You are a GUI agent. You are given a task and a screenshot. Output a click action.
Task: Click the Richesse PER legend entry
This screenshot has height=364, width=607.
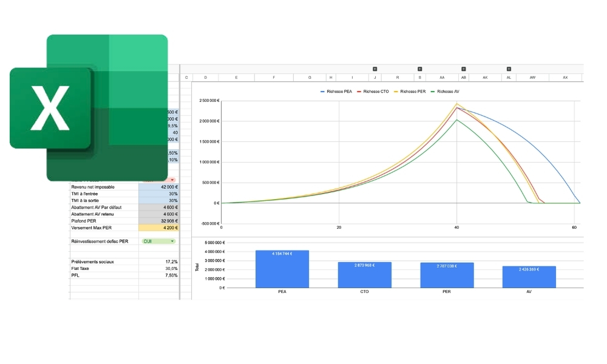coord(412,91)
